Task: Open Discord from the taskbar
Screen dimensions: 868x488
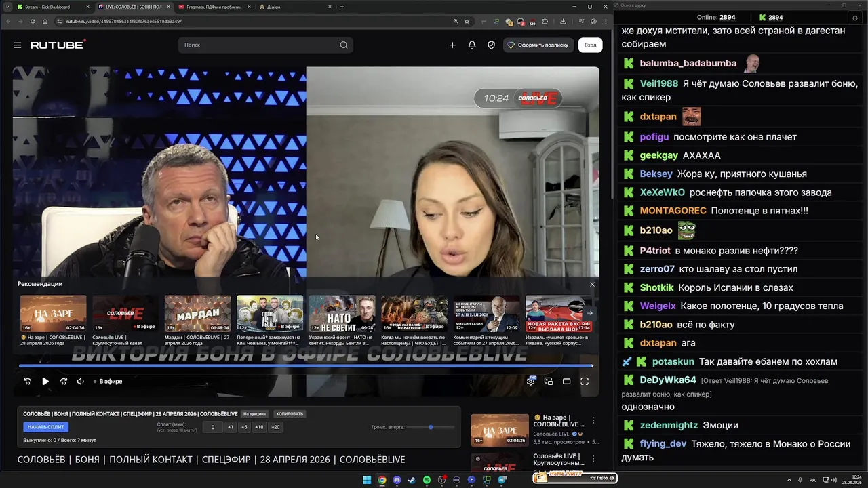Action: point(397,480)
